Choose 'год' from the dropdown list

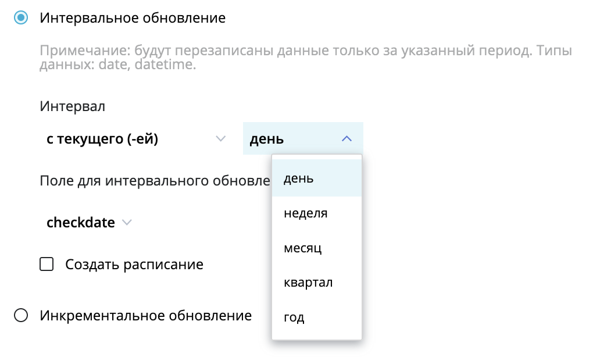pyautogui.click(x=317, y=317)
